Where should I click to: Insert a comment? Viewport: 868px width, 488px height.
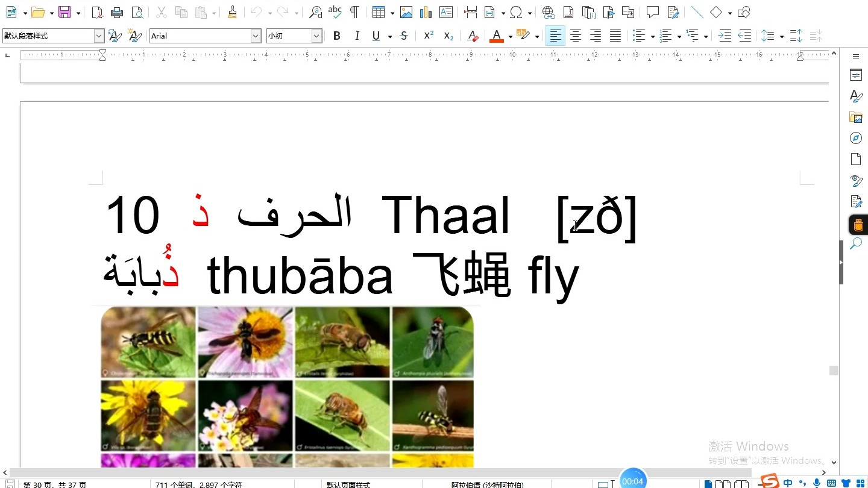[652, 12]
